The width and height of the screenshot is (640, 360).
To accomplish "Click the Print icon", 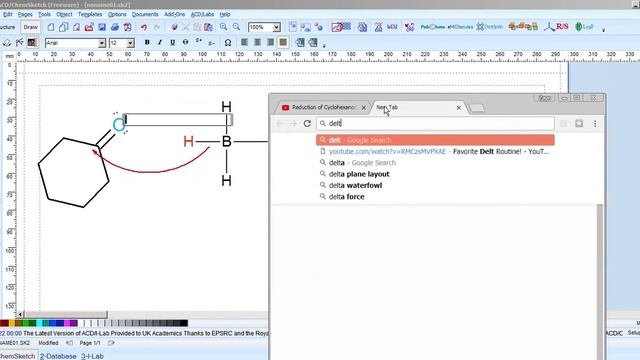I will click(x=115, y=27).
